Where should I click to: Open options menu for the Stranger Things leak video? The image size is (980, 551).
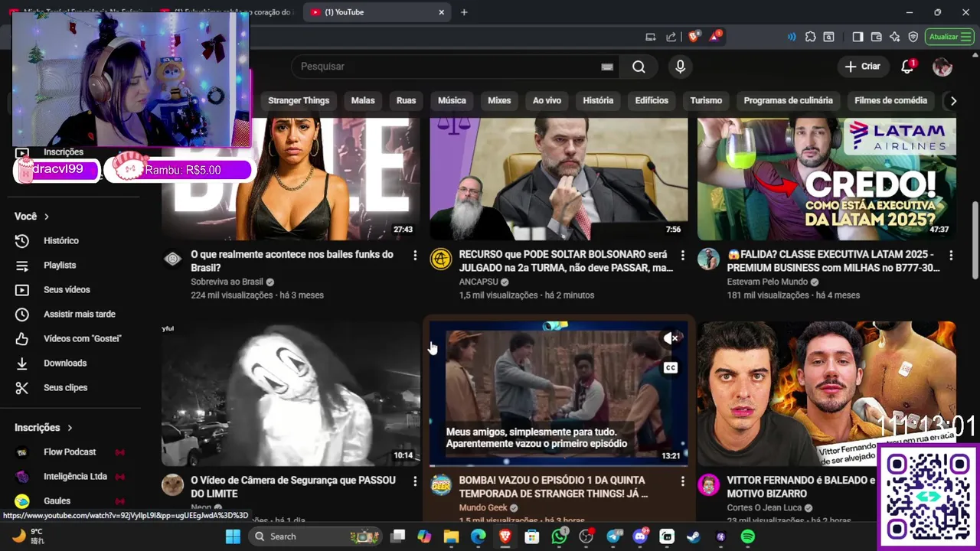(683, 481)
